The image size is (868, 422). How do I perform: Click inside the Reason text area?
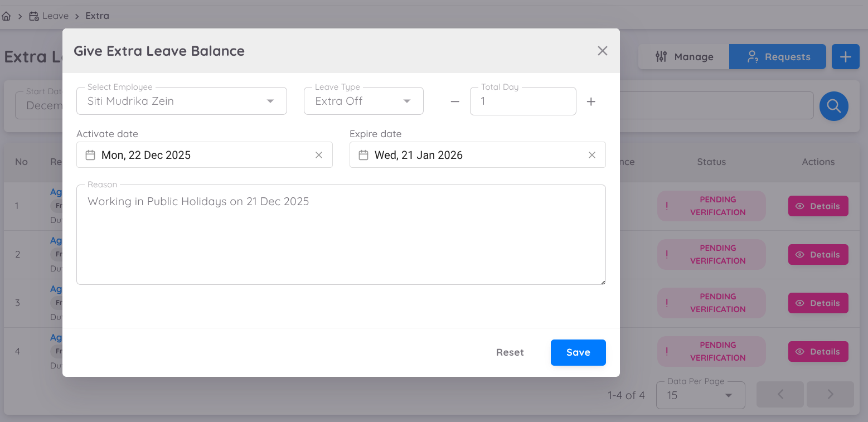coord(341,234)
